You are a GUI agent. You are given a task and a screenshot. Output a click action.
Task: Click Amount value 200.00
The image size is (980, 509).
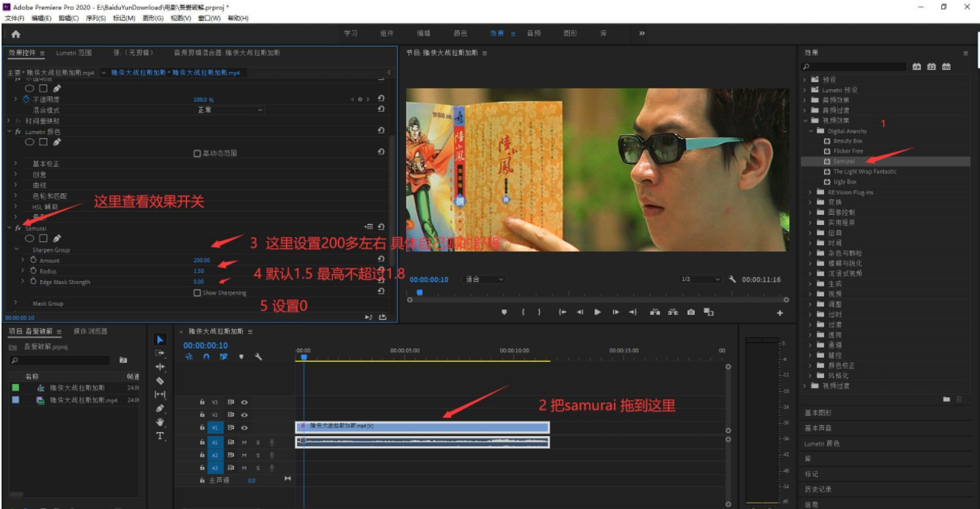[x=202, y=261]
